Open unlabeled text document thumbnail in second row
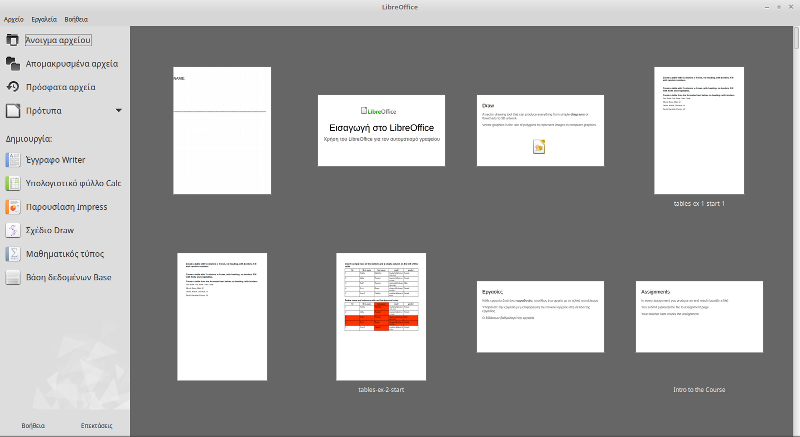 click(222, 317)
